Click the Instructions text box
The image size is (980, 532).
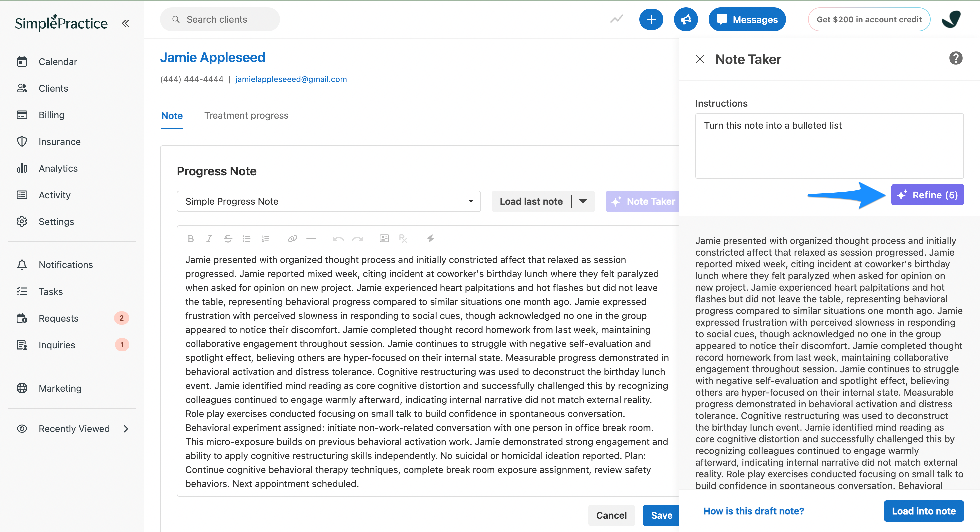click(829, 146)
